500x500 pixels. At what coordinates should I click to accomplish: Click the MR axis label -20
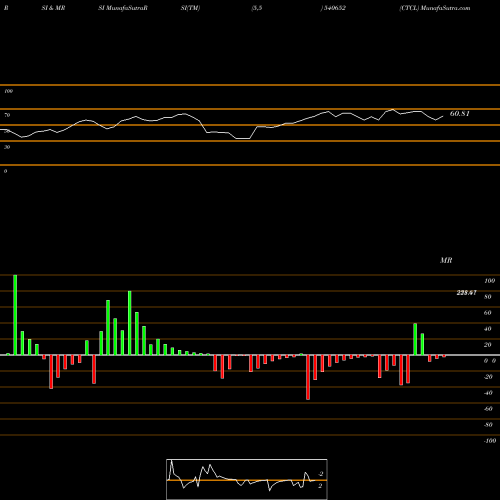pos(488,377)
